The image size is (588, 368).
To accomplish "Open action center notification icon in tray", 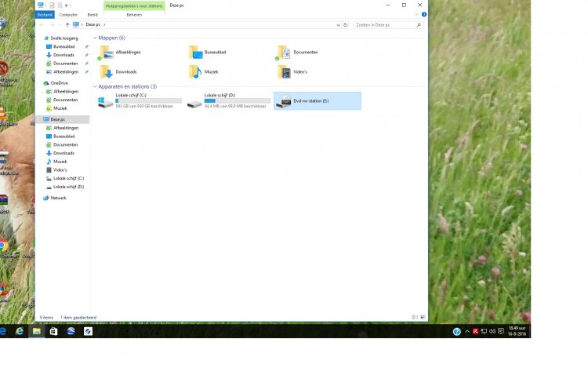I will coord(501,331).
